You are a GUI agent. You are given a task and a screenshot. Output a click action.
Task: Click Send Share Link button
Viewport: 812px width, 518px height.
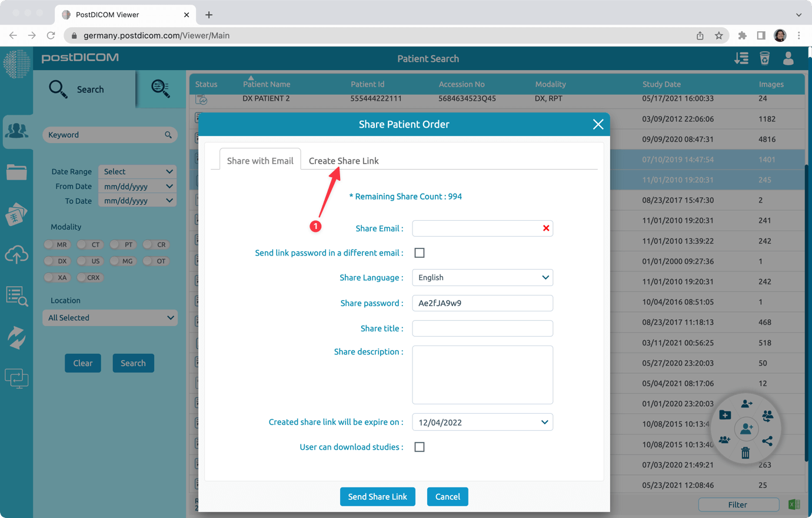coord(378,497)
